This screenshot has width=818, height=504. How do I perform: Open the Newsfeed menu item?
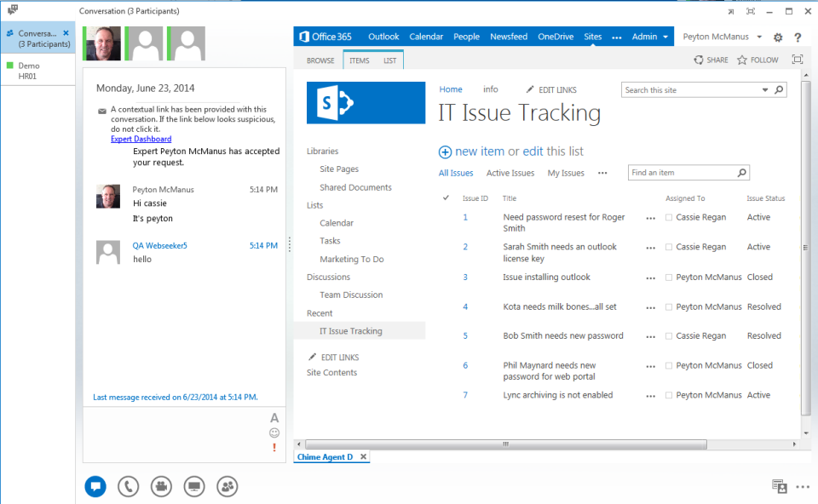tap(509, 37)
